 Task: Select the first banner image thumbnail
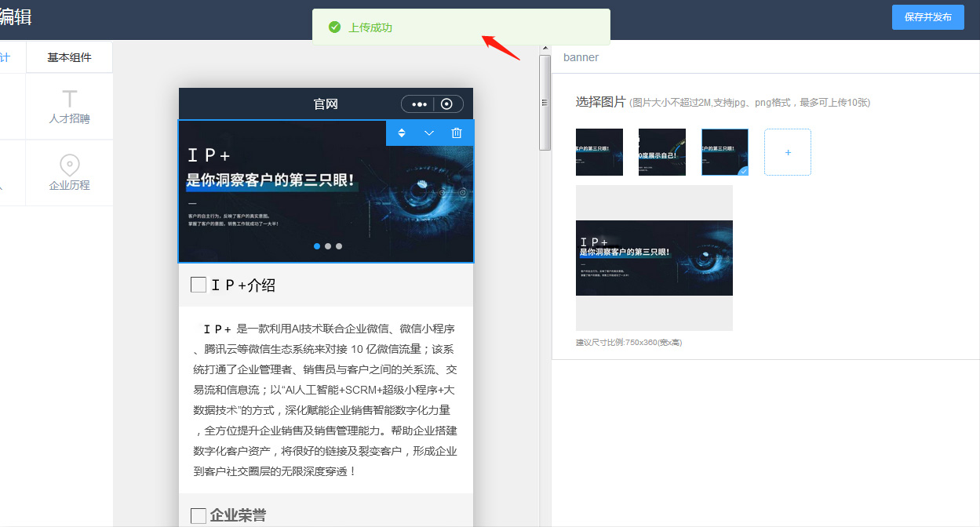[x=599, y=152]
